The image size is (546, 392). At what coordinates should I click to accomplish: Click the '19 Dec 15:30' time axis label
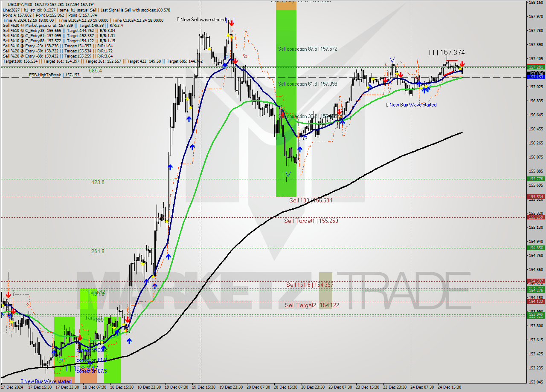[x=204, y=387]
